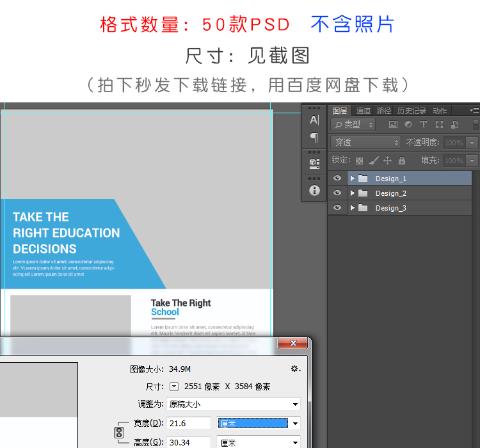Click the lock transparent pixels icon
The image size is (480, 448).
(359, 161)
